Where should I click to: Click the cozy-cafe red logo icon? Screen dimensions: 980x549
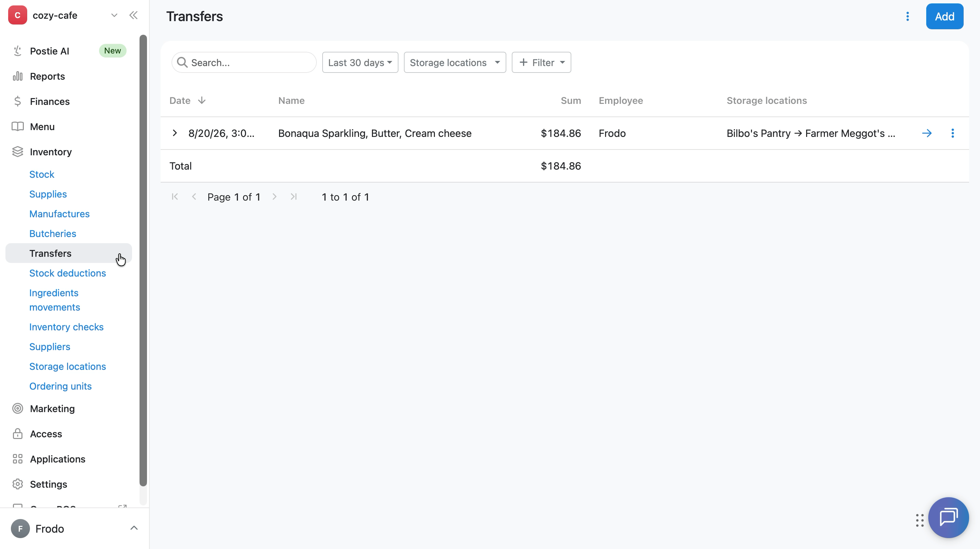tap(17, 15)
